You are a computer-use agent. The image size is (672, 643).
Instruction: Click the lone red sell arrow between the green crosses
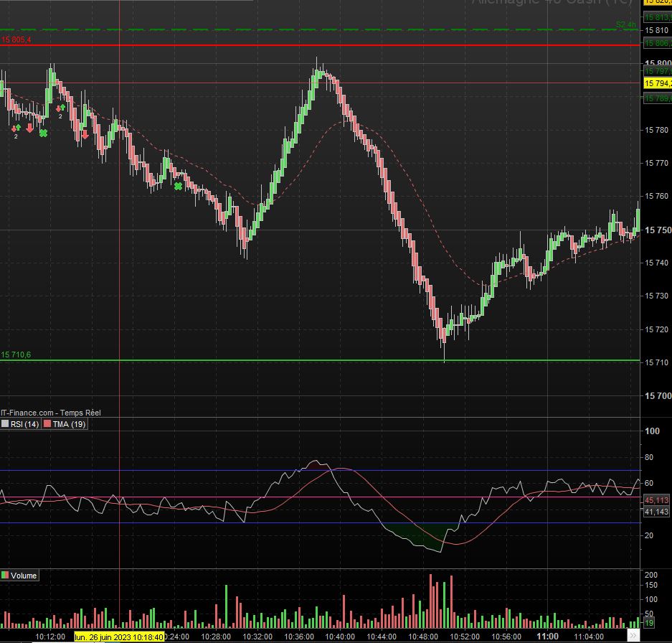pyautogui.click(x=85, y=135)
